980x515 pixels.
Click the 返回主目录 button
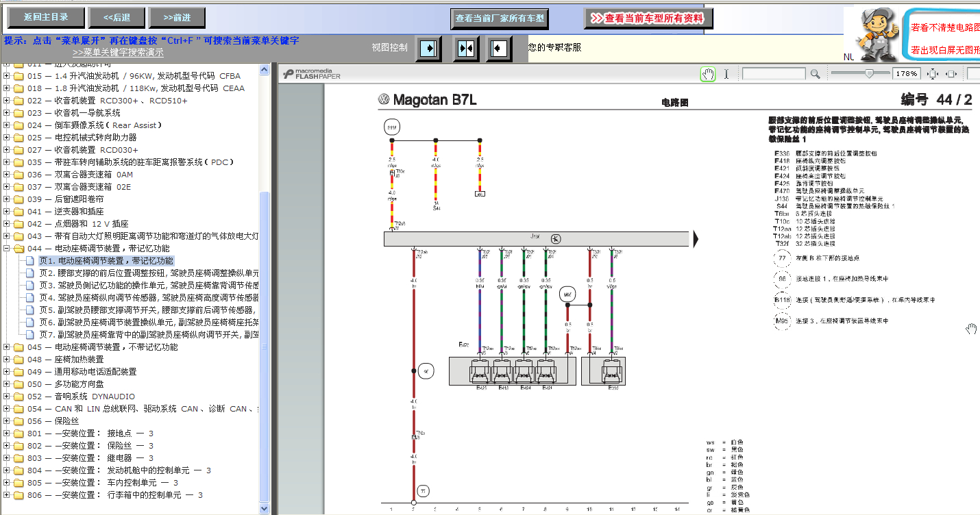coord(47,18)
